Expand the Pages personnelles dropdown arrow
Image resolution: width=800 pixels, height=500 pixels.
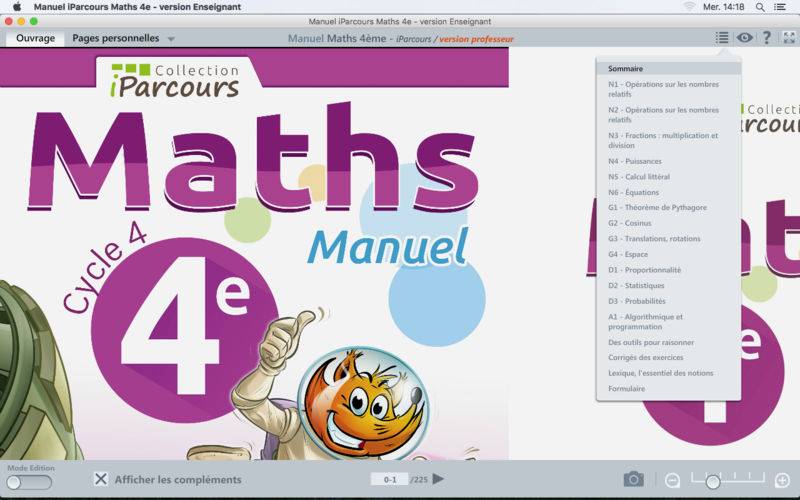[x=171, y=39]
